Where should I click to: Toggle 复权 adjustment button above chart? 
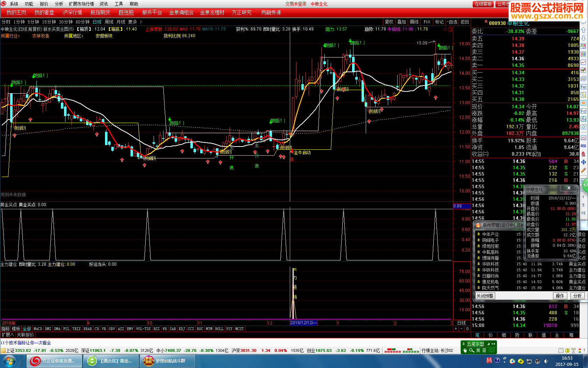click(x=389, y=22)
